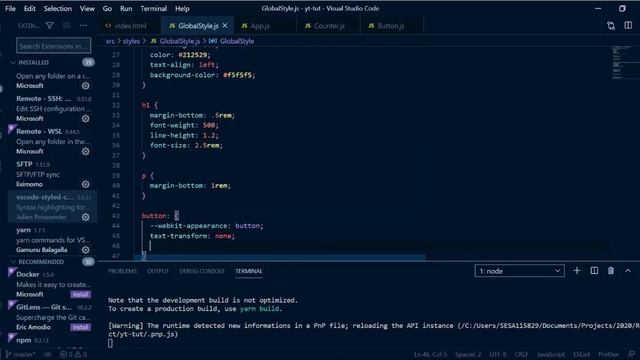Install the Docker extension

(x=80, y=294)
